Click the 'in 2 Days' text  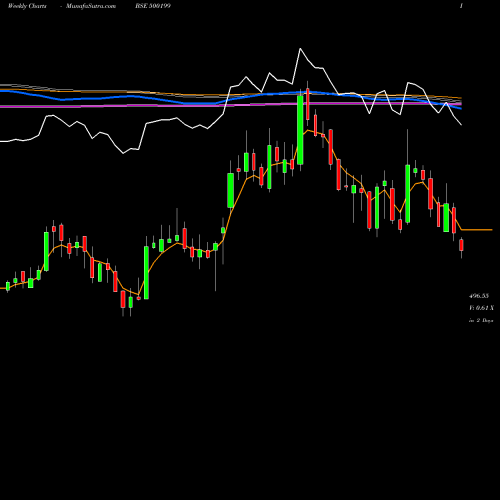click(x=481, y=320)
